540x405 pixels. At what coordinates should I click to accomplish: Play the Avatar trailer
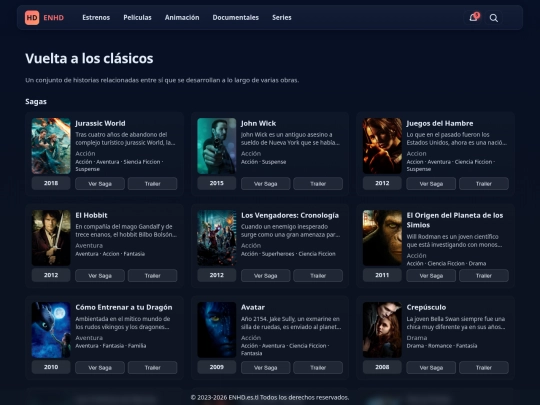318,367
